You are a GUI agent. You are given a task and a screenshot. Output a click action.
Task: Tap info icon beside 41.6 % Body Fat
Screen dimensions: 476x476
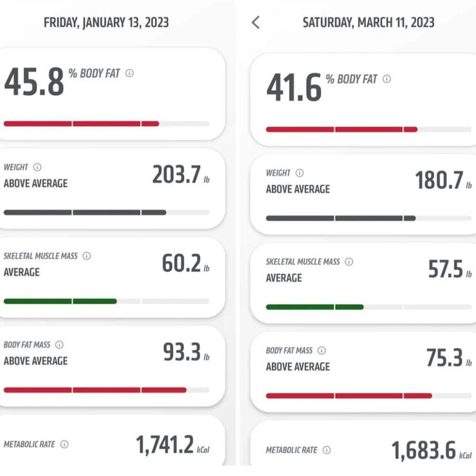point(387,79)
